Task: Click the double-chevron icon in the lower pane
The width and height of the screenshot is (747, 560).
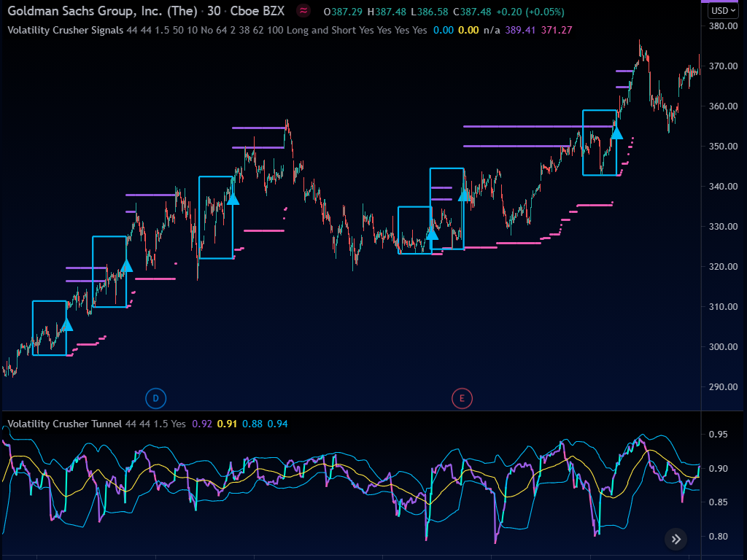Action: [x=676, y=540]
